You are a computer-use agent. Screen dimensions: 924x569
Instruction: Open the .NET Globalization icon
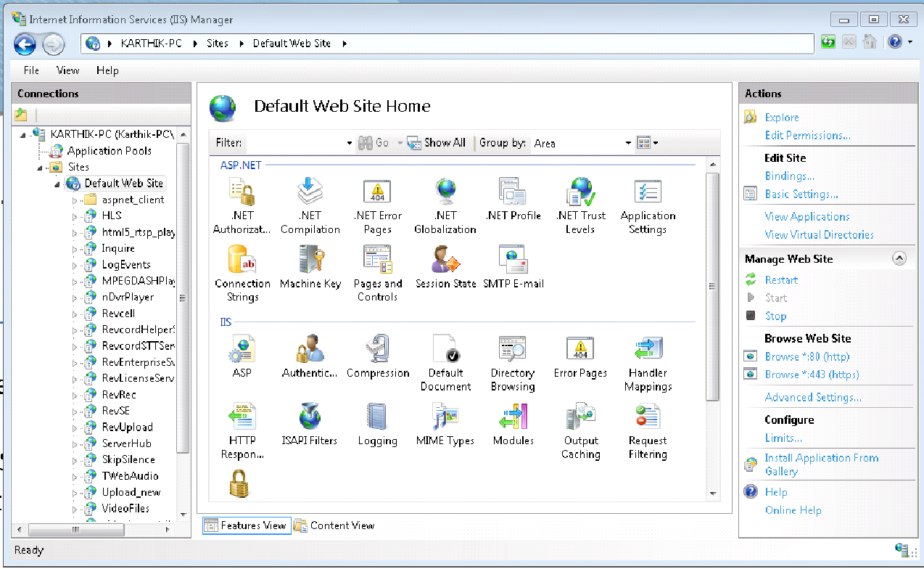coord(445,193)
